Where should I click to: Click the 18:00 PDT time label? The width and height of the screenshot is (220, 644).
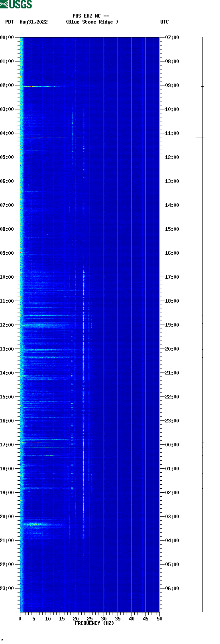point(7,469)
